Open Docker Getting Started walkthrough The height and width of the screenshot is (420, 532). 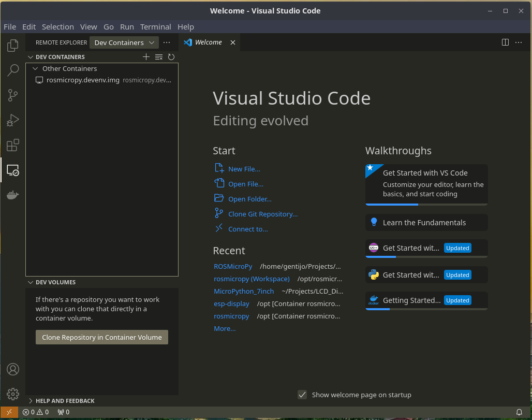click(426, 301)
